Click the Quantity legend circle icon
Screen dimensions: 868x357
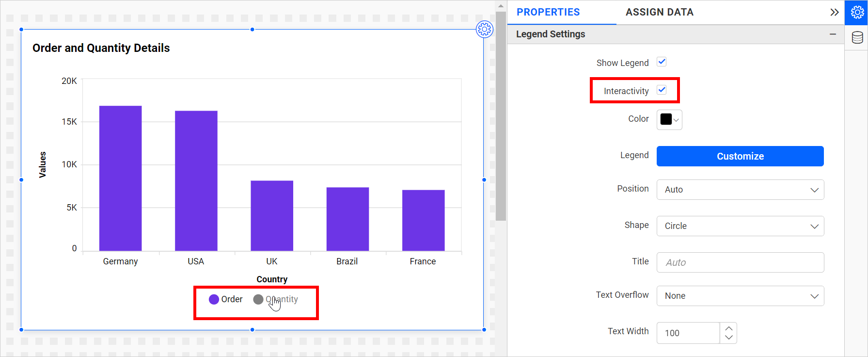tap(258, 300)
